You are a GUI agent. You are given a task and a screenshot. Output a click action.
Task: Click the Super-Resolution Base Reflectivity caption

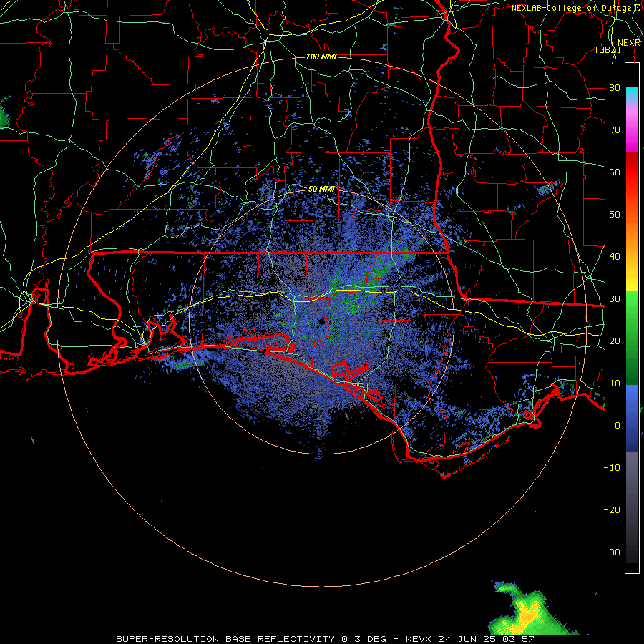[325, 639]
